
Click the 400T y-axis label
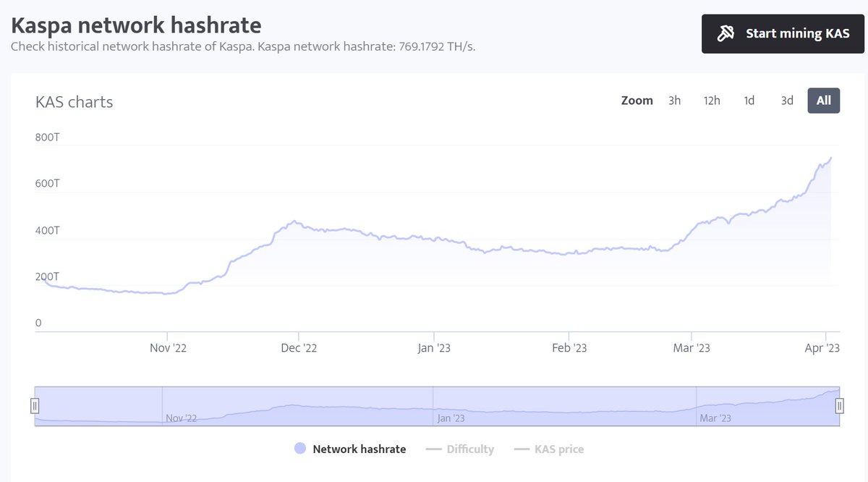coord(48,230)
